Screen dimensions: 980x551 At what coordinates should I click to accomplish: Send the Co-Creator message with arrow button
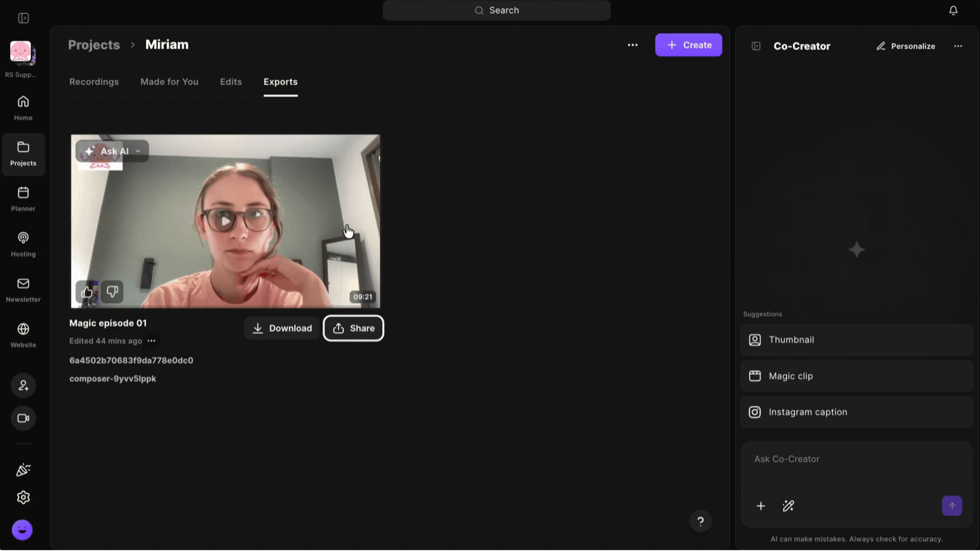(952, 506)
